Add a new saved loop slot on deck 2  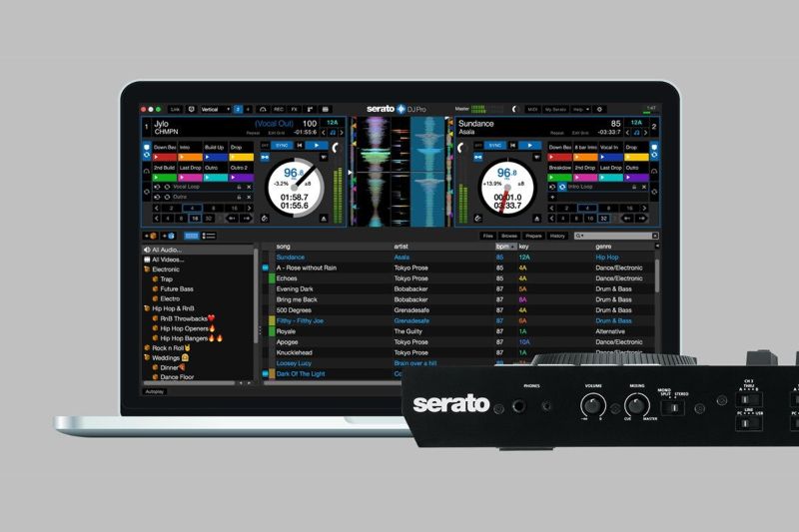(x=552, y=197)
